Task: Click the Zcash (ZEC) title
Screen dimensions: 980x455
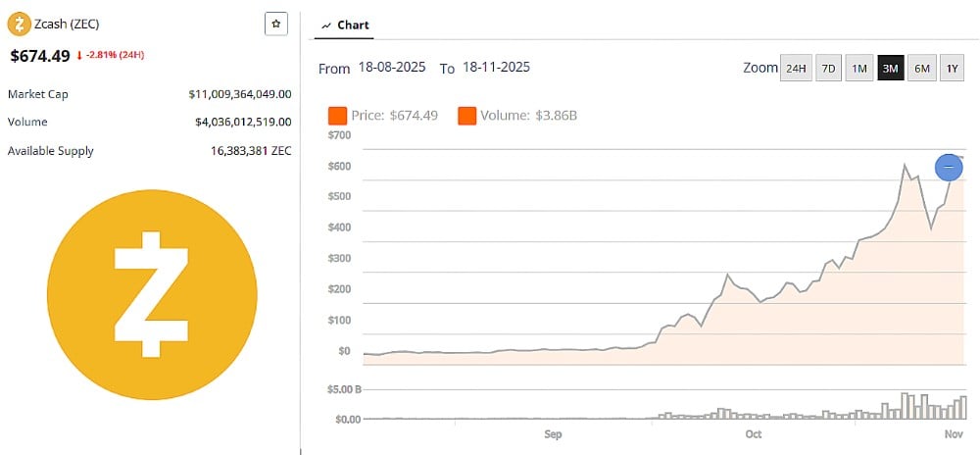Action: pos(65,24)
